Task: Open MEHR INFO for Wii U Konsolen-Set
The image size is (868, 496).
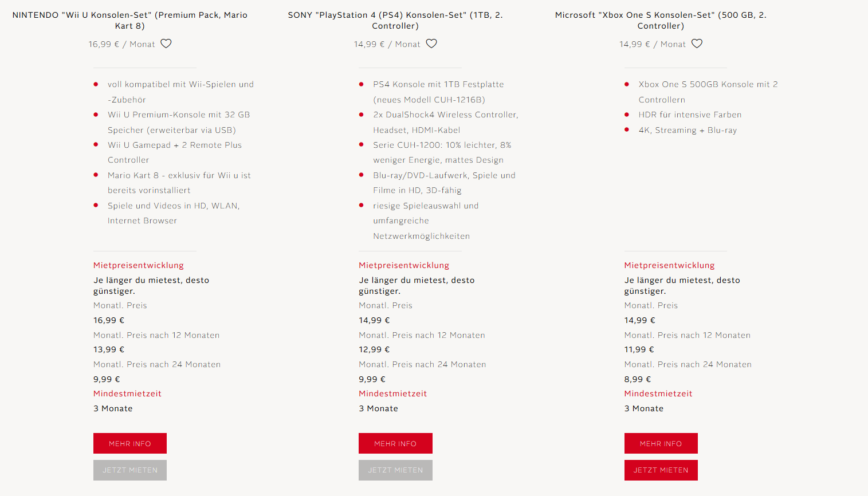Action: point(130,443)
